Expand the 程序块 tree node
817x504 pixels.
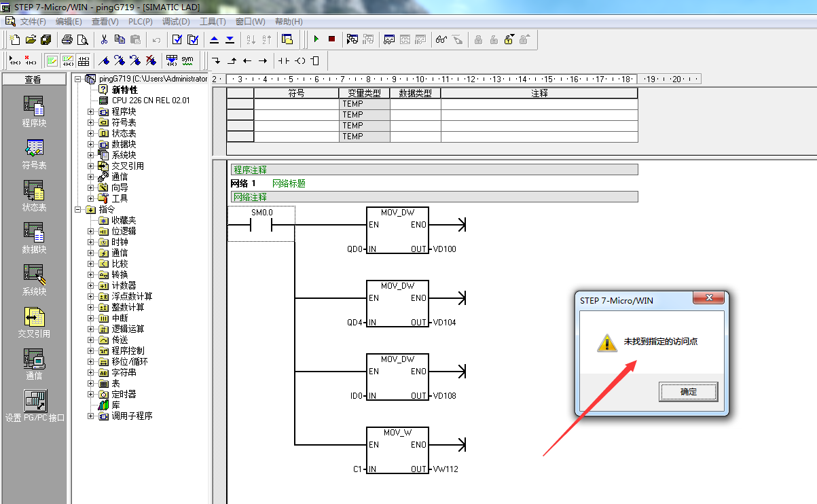91,111
